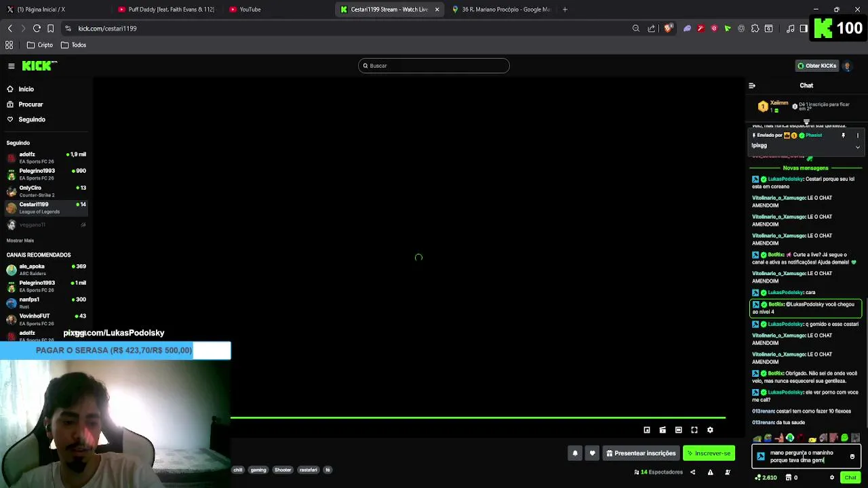Open the Kick sidebar hamburger menu

(12, 66)
